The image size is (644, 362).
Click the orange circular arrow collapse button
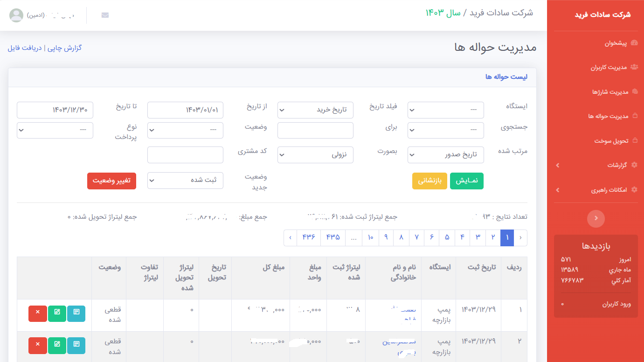click(x=596, y=218)
